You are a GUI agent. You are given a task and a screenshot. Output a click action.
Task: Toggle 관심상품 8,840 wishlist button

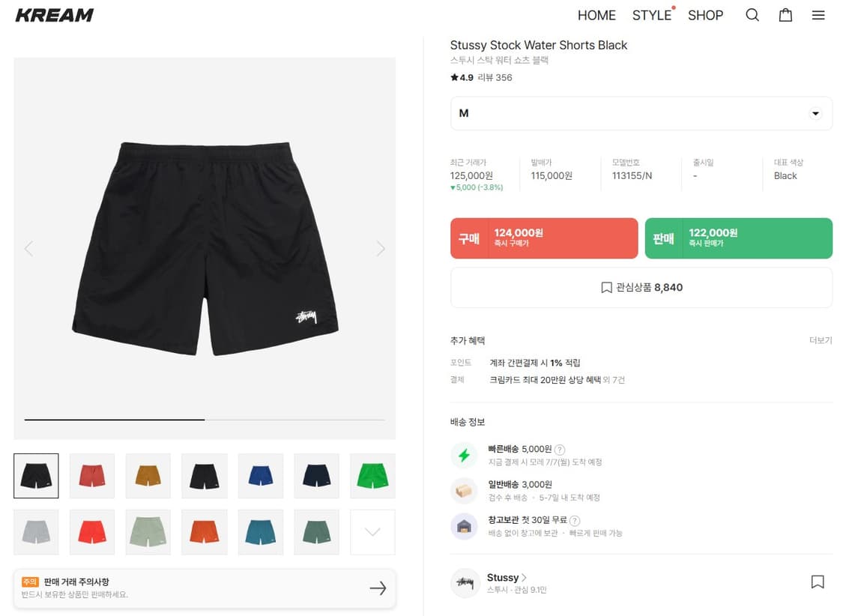click(x=641, y=288)
